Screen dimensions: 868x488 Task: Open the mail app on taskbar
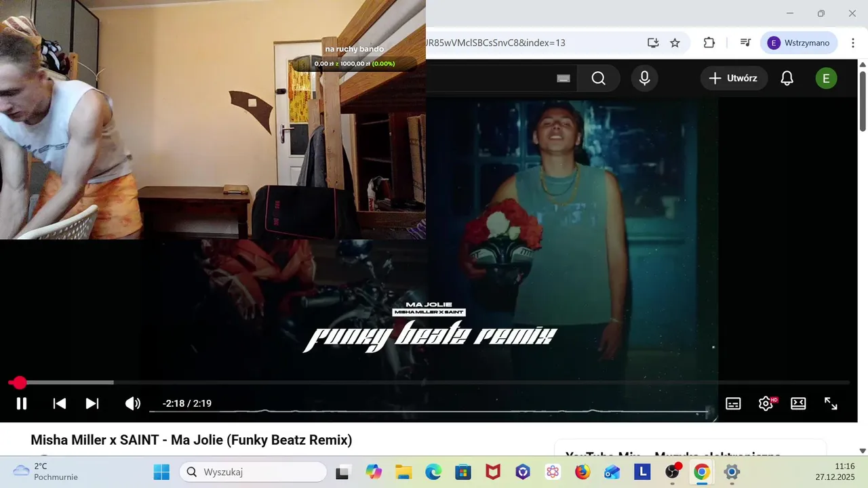pos(612,472)
